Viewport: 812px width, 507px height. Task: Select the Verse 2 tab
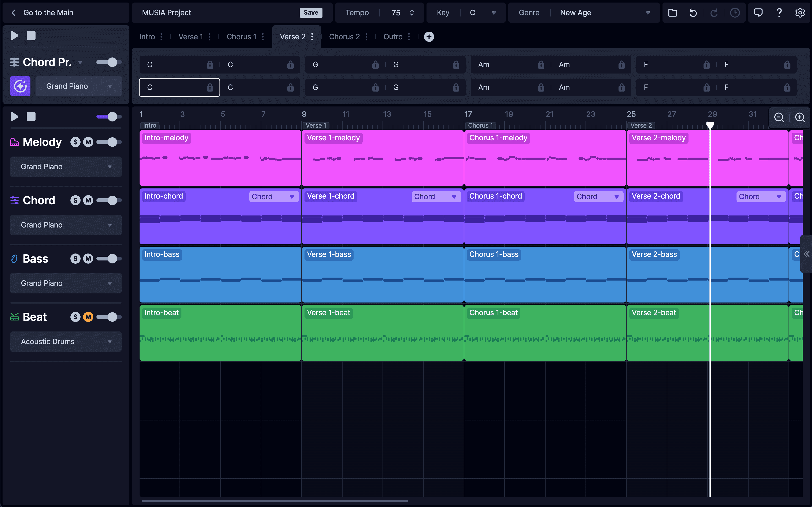[x=292, y=36]
